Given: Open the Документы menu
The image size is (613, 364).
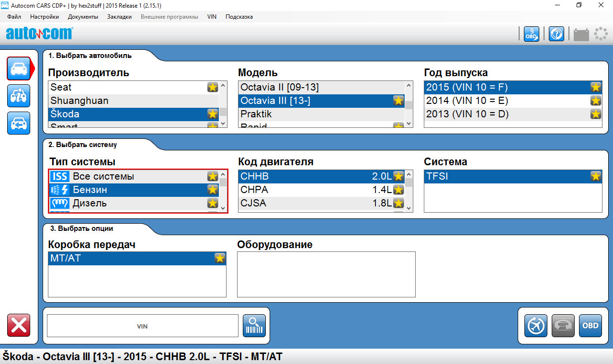Looking at the screenshot, I should [x=83, y=17].
